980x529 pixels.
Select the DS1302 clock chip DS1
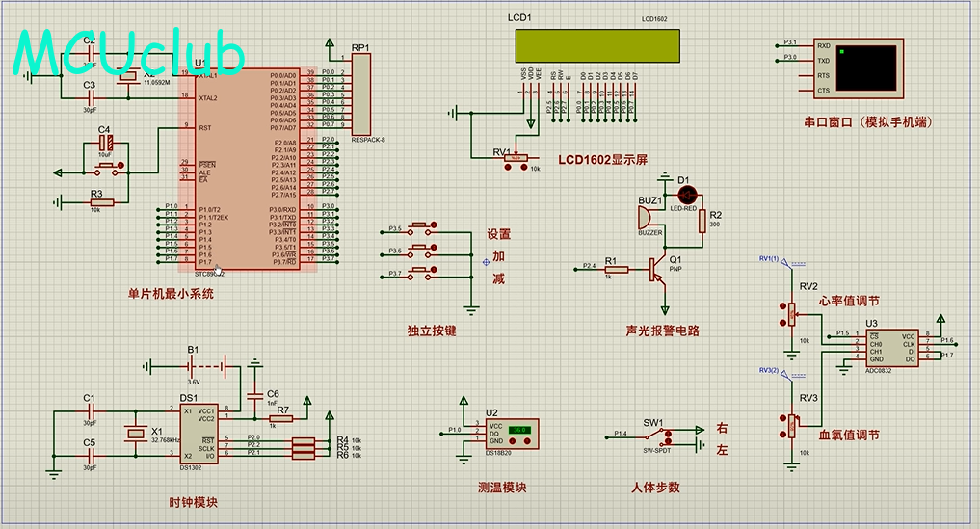tap(198, 434)
